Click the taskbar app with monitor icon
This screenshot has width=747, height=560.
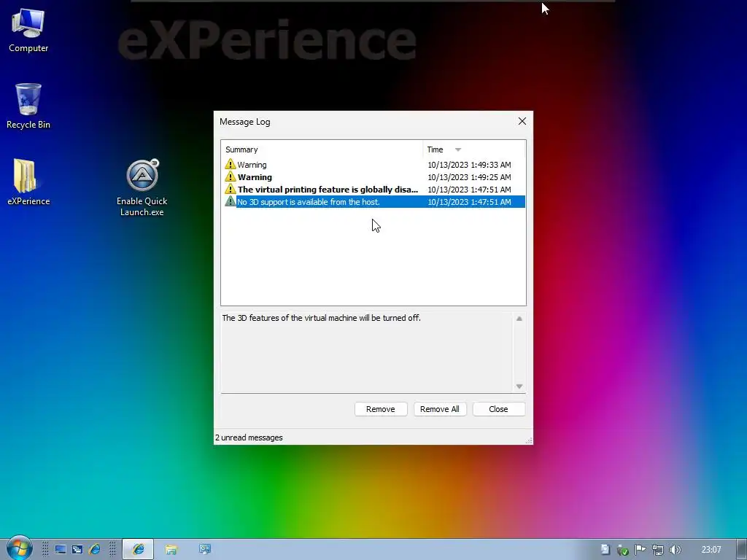(205, 550)
